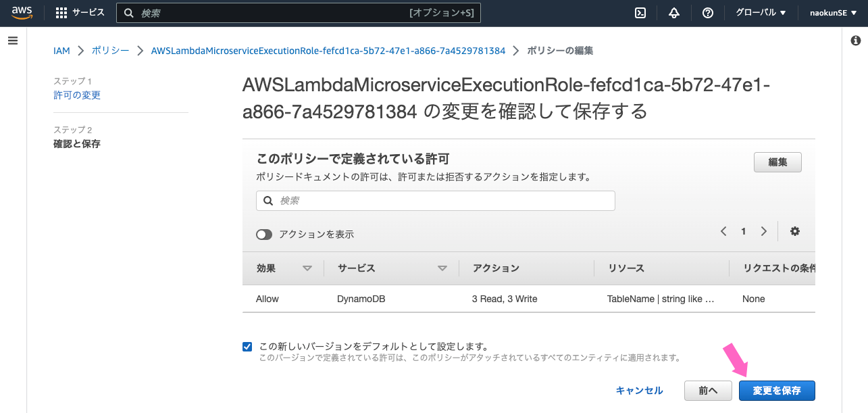Click the DynamoDB service cell

(361, 299)
